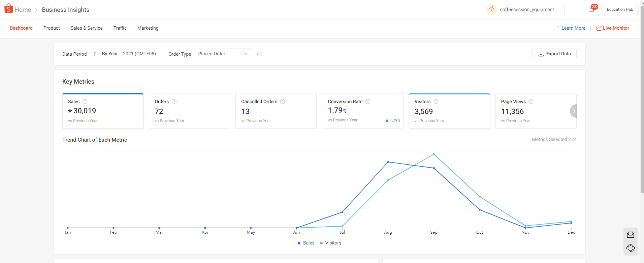Open the apps grid menu icon
The width and height of the screenshot is (644, 263).
point(576,9)
